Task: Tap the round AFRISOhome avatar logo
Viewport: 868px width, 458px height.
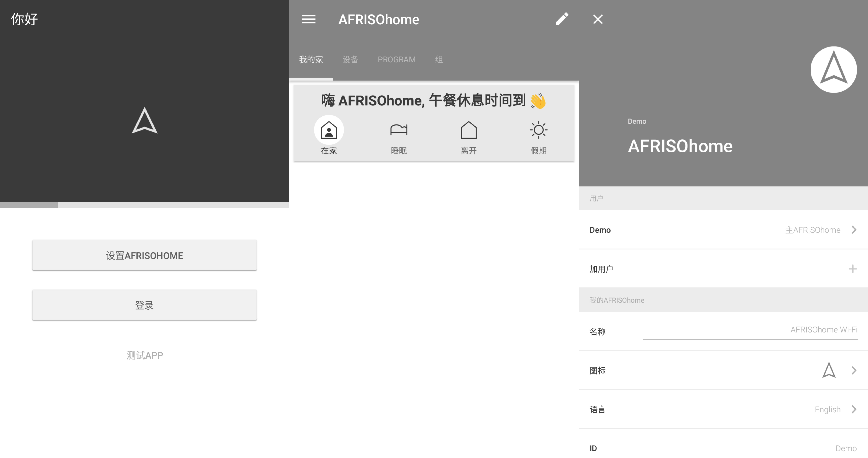Action: (834, 70)
